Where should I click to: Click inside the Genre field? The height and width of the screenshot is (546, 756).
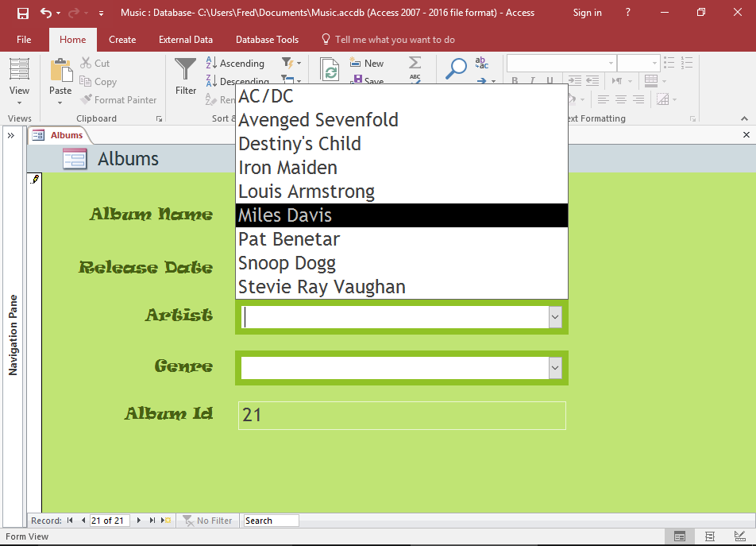(x=395, y=368)
